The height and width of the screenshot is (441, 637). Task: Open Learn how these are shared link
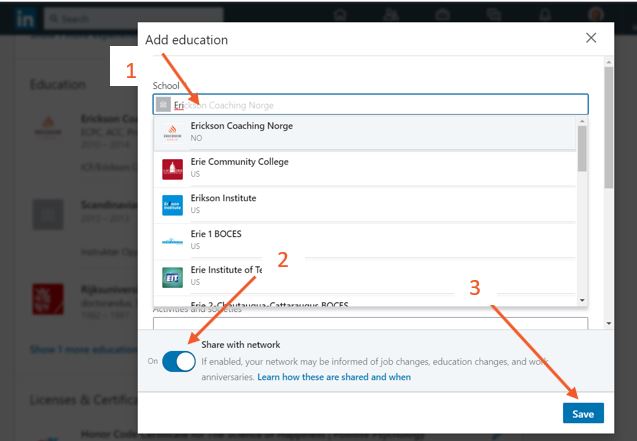(x=334, y=377)
